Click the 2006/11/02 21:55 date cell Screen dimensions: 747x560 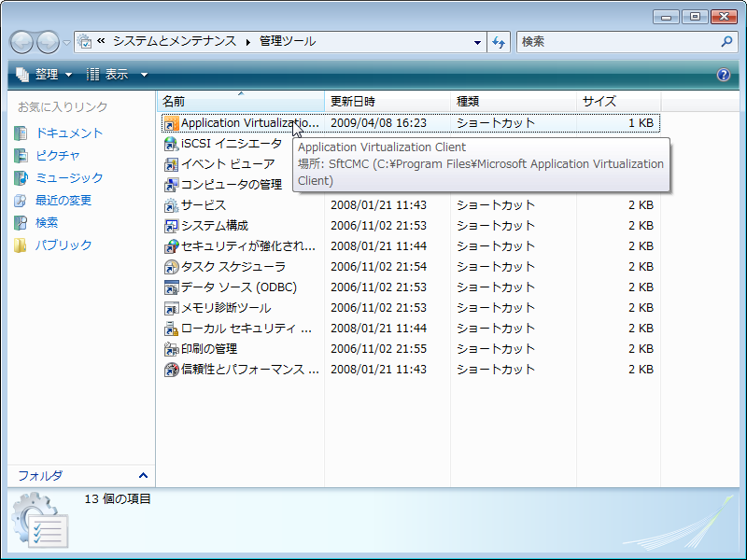tap(379, 349)
